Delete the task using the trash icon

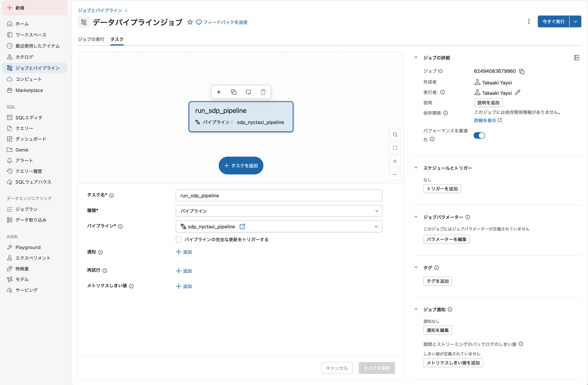[x=263, y=92]
